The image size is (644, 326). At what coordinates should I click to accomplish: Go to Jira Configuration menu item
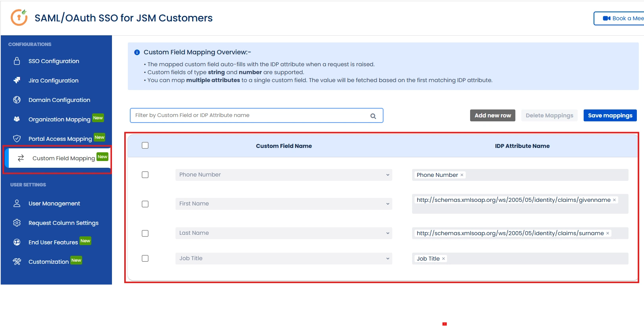coord(54,81)
